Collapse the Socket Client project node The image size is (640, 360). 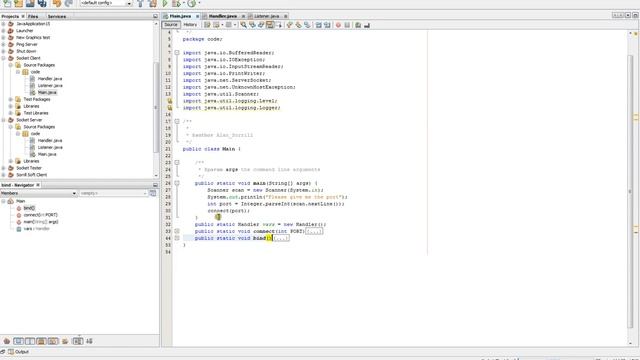click(4, 58)
